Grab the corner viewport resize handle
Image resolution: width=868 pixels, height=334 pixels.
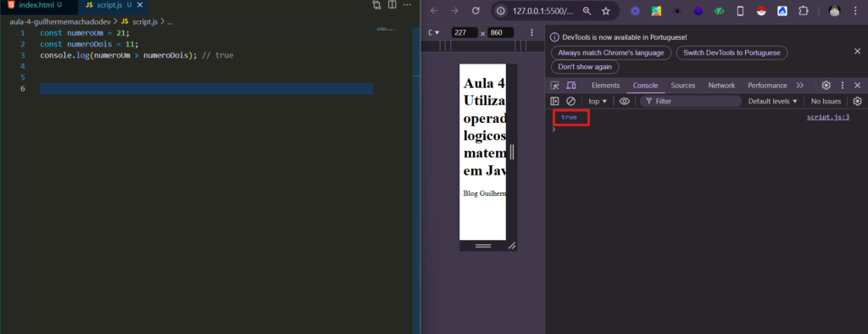511,245
